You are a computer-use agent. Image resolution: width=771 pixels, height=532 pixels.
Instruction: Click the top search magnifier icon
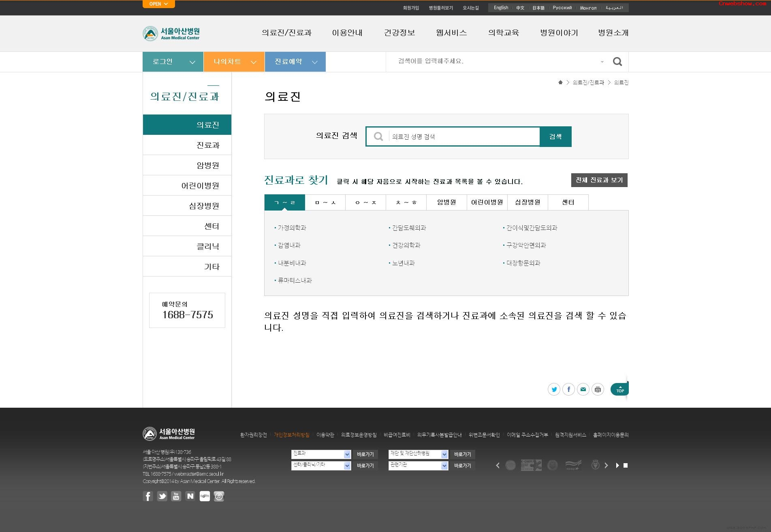(x=617, y=62)
